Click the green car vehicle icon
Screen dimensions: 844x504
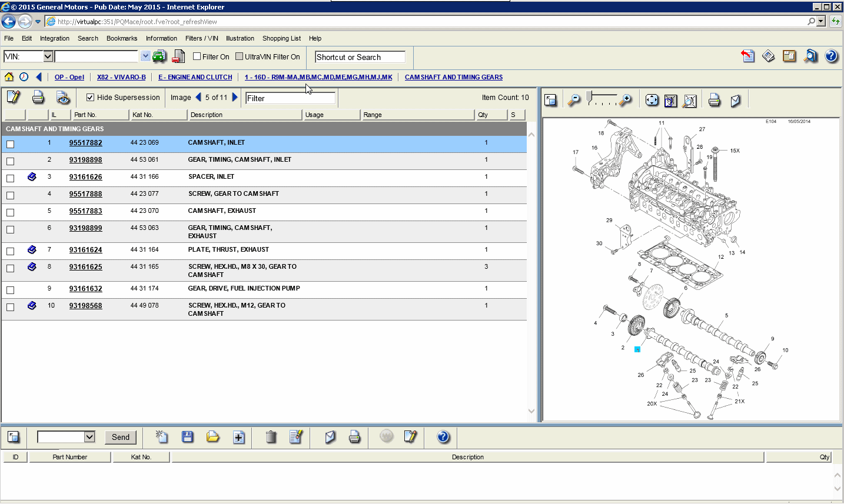(159, 56)
